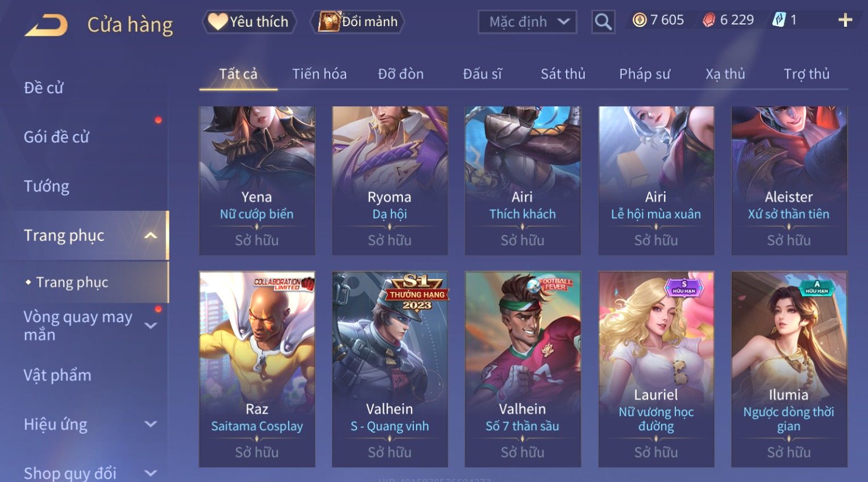Collapse the Trang phục sidebar section
The width and height of the screenshot is (868, 482).
coord(151,235)
